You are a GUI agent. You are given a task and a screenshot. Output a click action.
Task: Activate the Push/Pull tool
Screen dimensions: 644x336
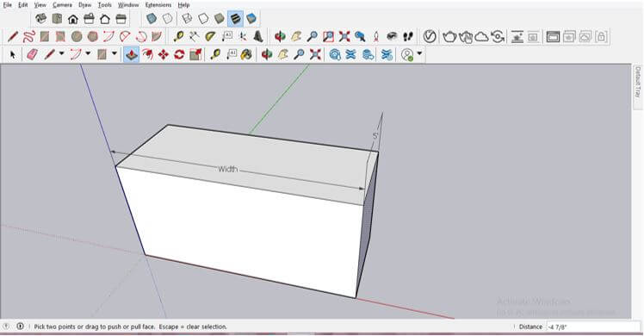132,54
